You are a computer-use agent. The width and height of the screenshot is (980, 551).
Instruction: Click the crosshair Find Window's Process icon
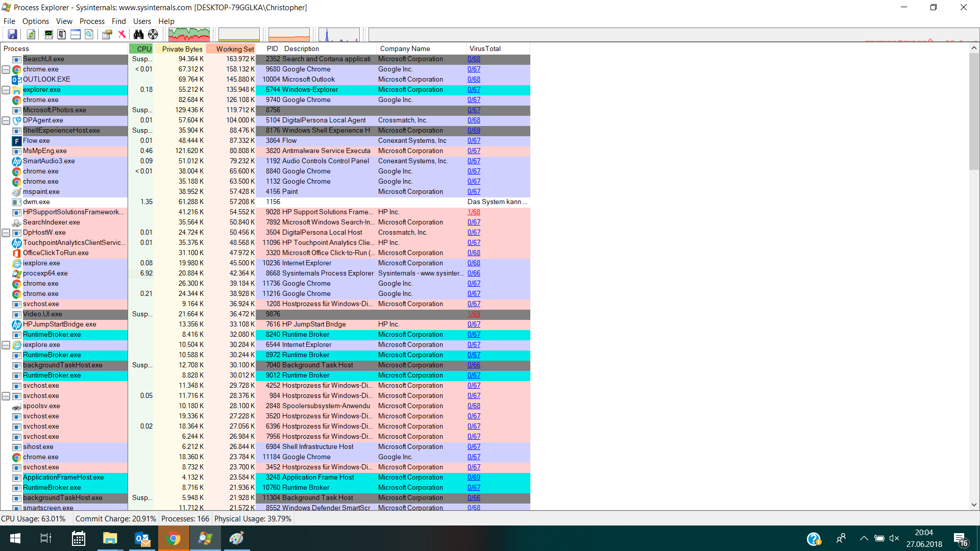153,34
